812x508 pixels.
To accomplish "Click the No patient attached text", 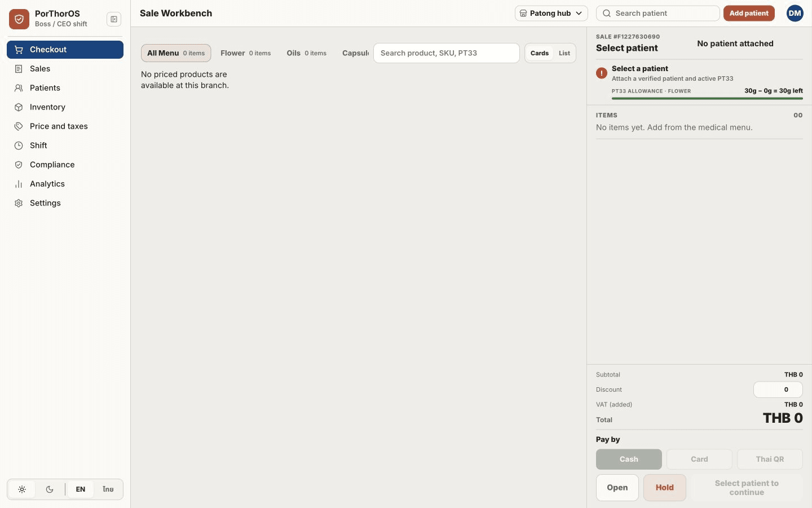I will click(735, 43).
